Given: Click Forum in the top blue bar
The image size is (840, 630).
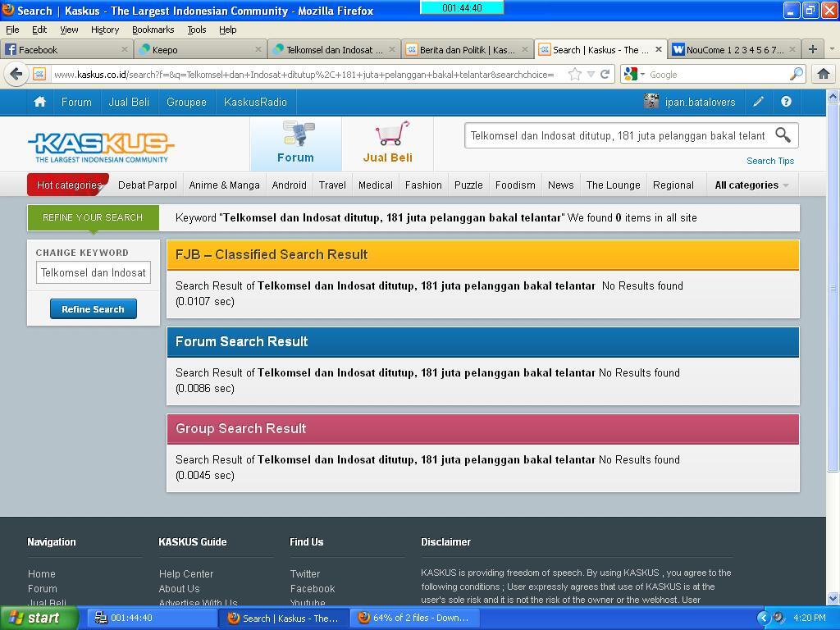Looking at the screenshot, I should (x=76, y=102).
